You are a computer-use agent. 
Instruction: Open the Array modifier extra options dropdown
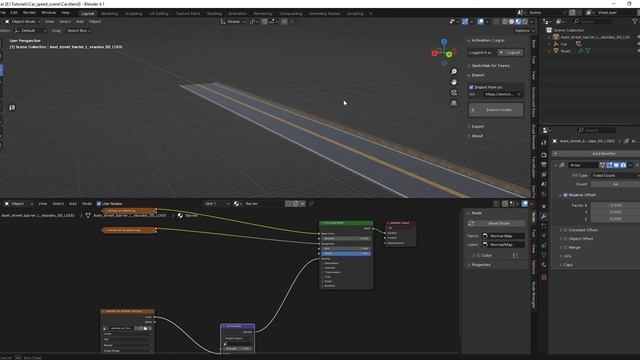631,165
